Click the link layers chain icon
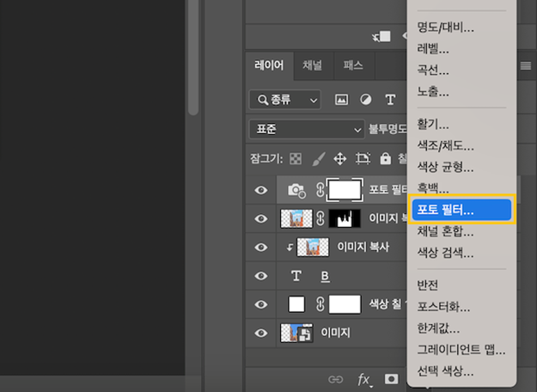 pyautogui.click(x=336, y=379)
